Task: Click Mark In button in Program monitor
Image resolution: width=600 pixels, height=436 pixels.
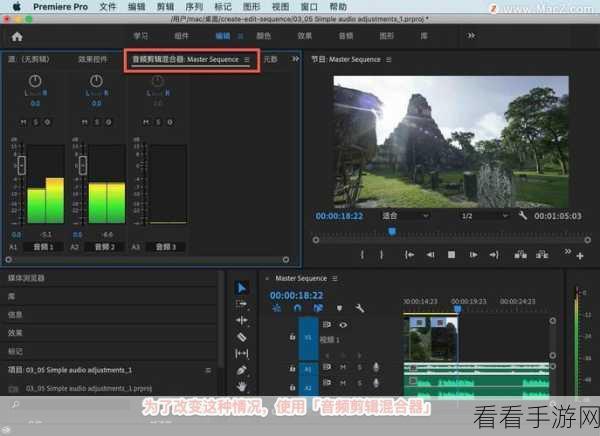Action: coord(362,255)
